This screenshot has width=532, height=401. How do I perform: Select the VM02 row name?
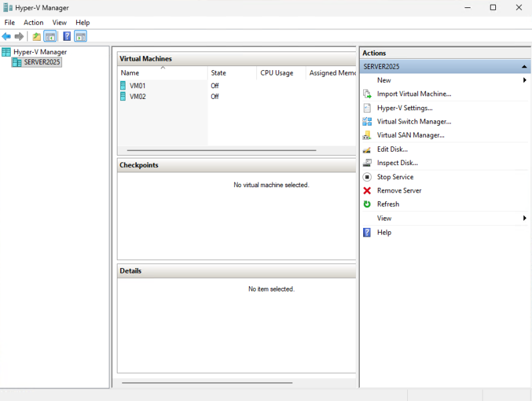point(138,96)
